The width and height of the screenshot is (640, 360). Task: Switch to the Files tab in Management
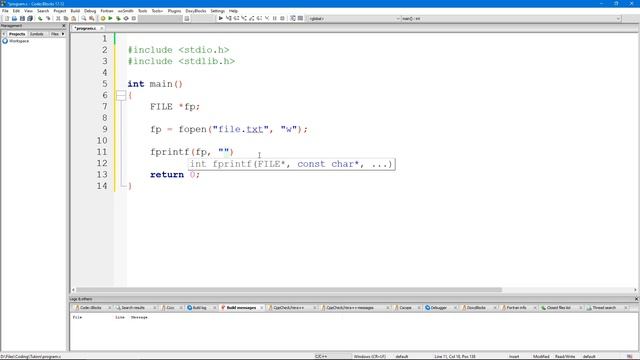point(54,34)
